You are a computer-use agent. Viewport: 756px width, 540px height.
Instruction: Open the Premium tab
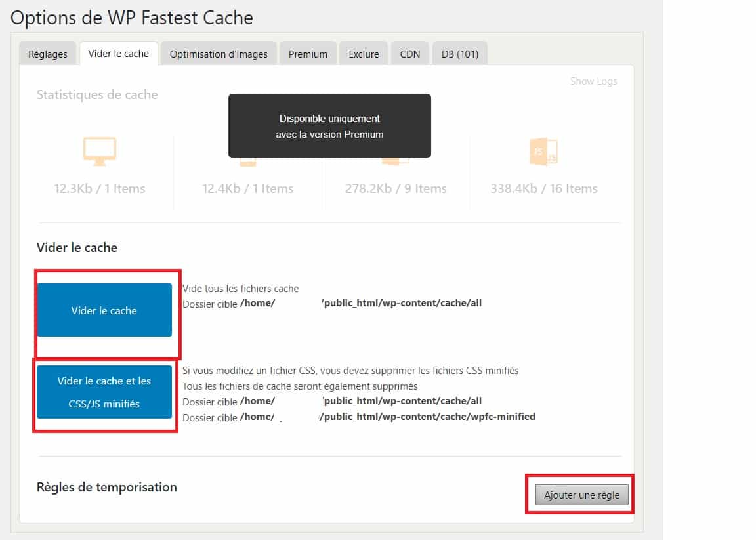click(x=308, y=54)
